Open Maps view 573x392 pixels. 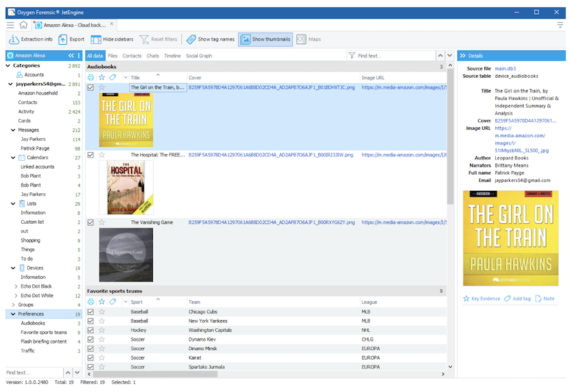pyautogui.click(x=309, y=39)
